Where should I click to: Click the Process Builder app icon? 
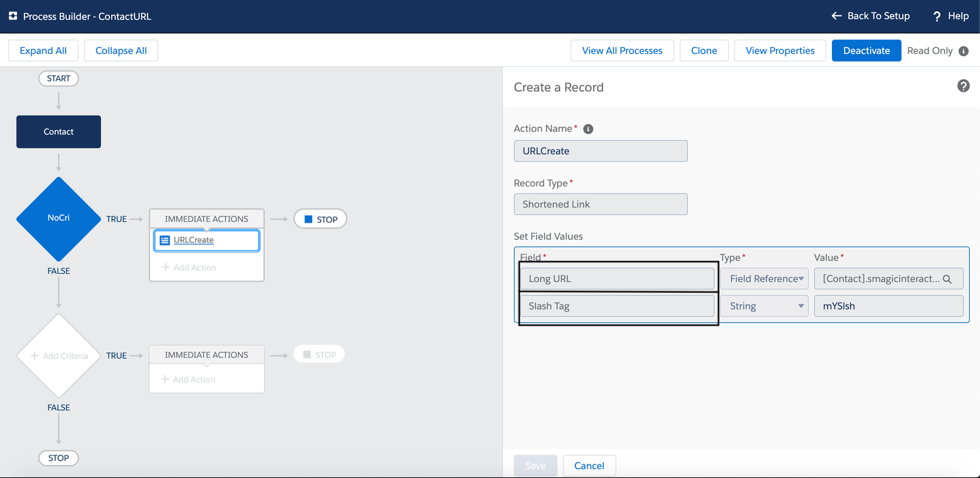(12, 16)
